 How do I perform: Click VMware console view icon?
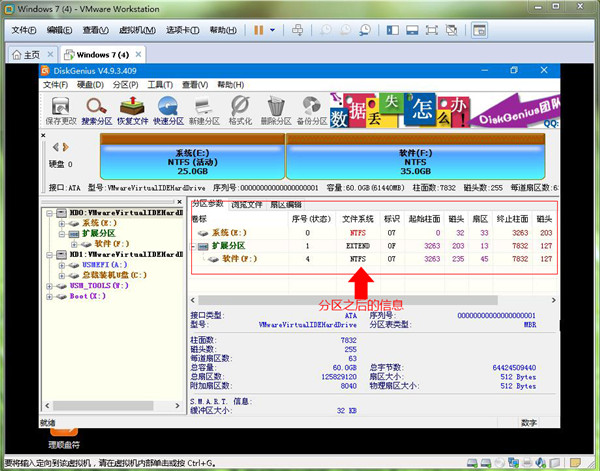click(x=479, y=30)
